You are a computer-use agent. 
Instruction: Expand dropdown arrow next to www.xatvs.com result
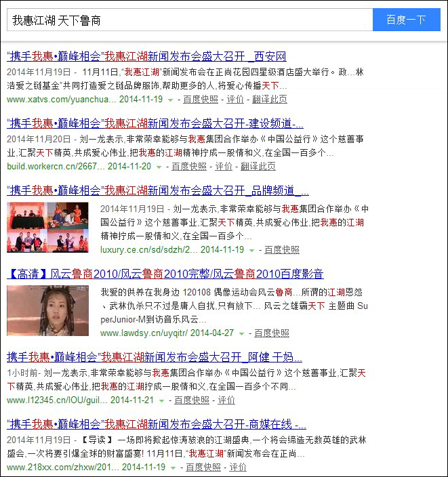tap(170, 100)
